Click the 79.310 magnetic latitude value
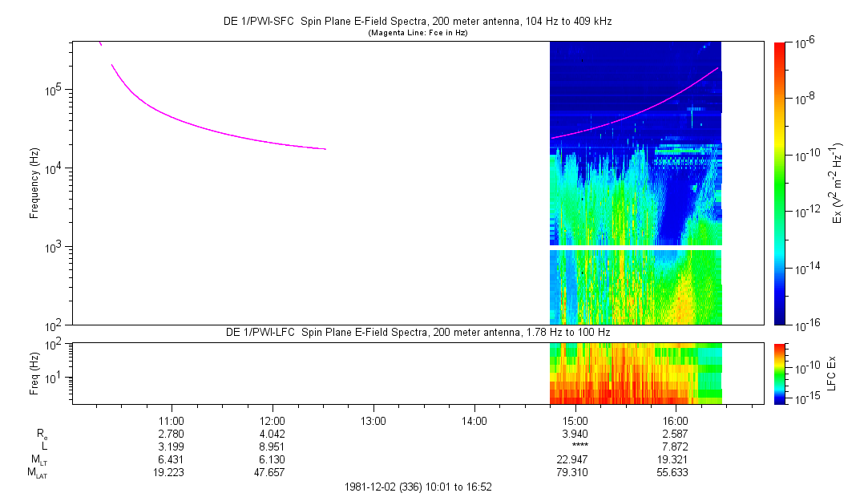Image resolution: width=868 pixels, height=497 pixels. pos(575,472)
